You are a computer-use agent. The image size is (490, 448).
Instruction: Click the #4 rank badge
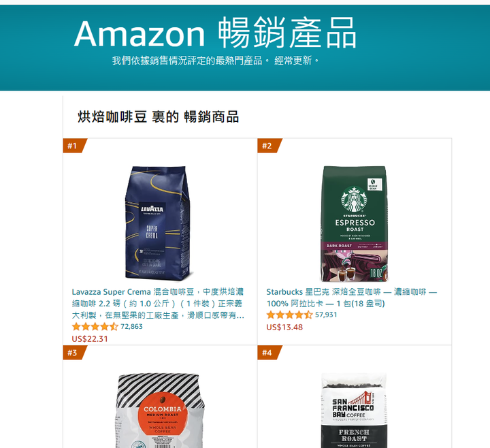pos(269,353)
